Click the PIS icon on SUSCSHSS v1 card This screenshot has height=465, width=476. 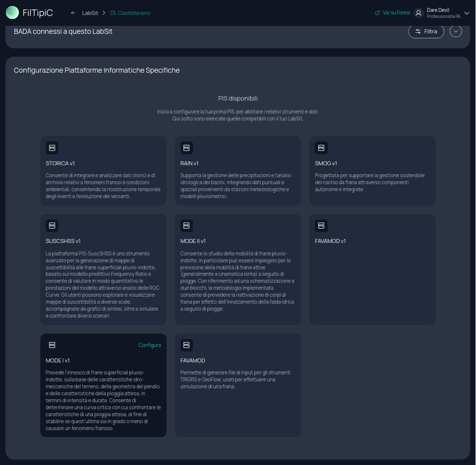tap(52, 226)
